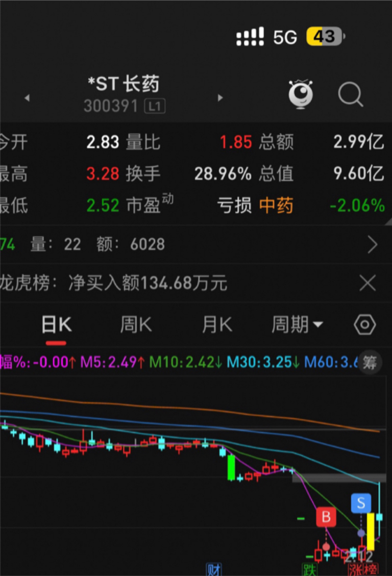
Task: Open the stock search magnifier
Action: click(351, 94)
